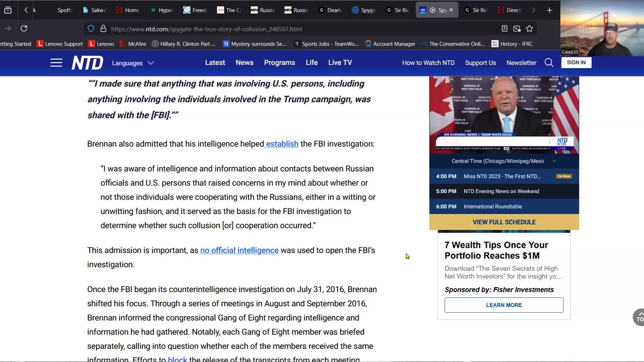Open a new tab with the plus icon
644x362 pixels.
coord(549,10)
